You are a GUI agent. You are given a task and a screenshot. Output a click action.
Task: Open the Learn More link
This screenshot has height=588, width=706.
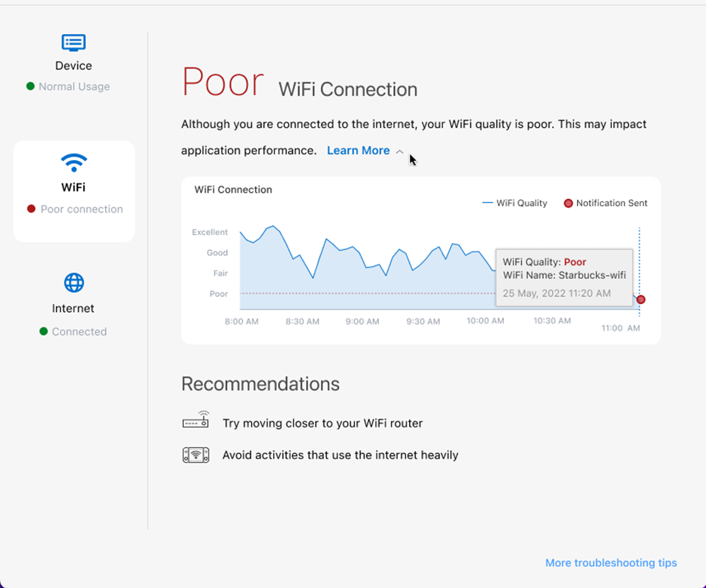coord(358,150)
